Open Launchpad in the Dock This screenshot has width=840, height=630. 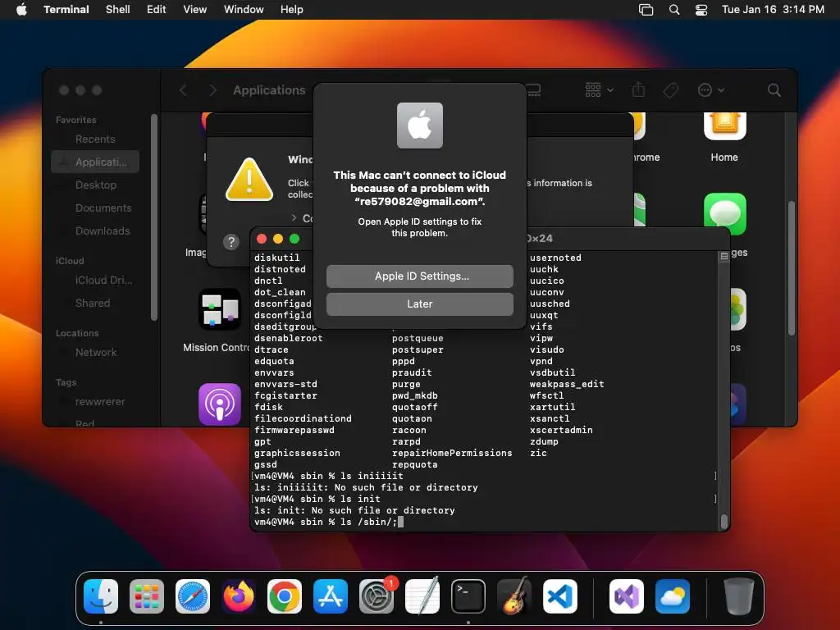[x=146, y=596]
